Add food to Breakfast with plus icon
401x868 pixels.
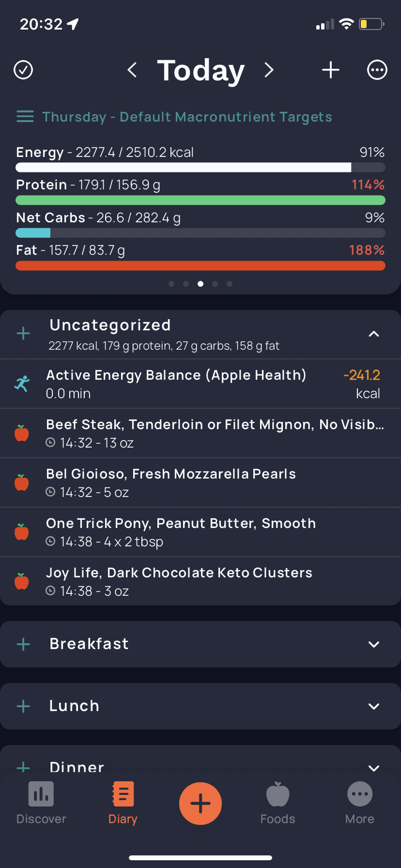click(x=23, y=644)
